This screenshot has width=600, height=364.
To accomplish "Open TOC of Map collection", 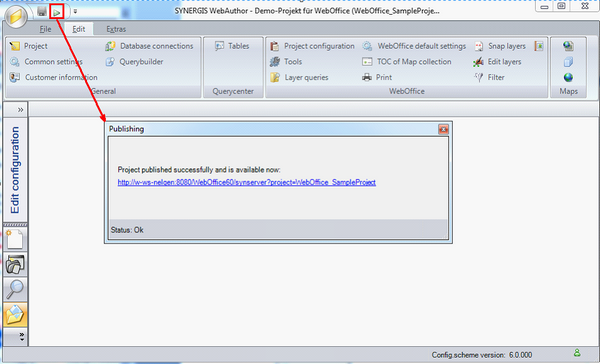I will [407, 62].
